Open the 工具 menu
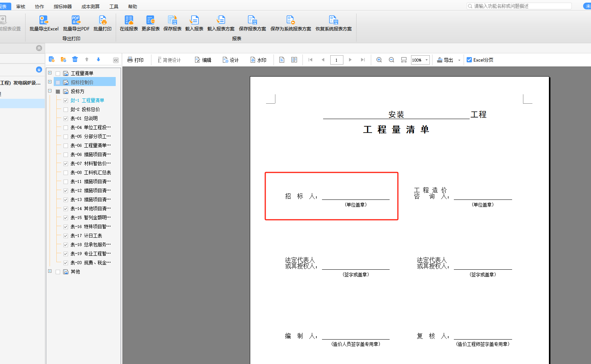 click(114, 6)
